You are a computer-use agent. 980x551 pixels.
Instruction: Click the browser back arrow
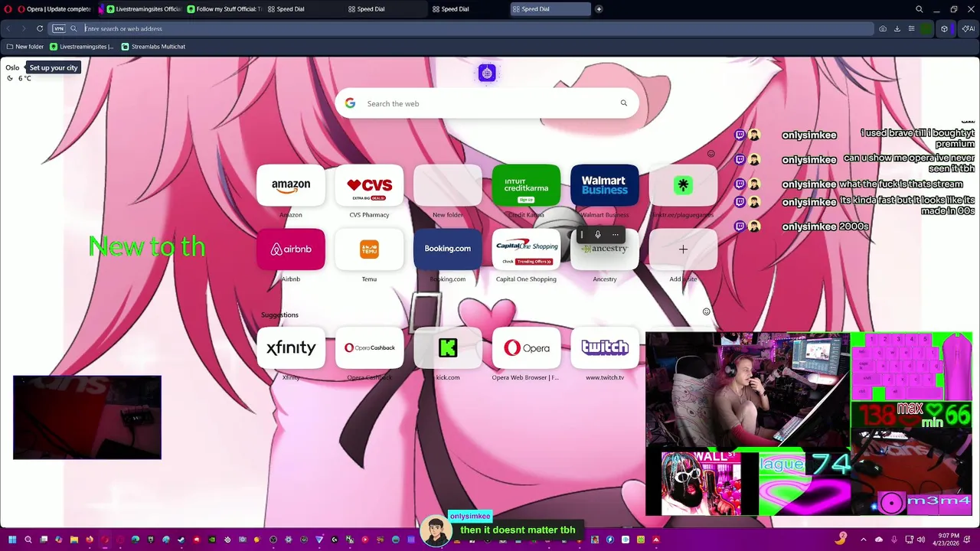point(8,28)
